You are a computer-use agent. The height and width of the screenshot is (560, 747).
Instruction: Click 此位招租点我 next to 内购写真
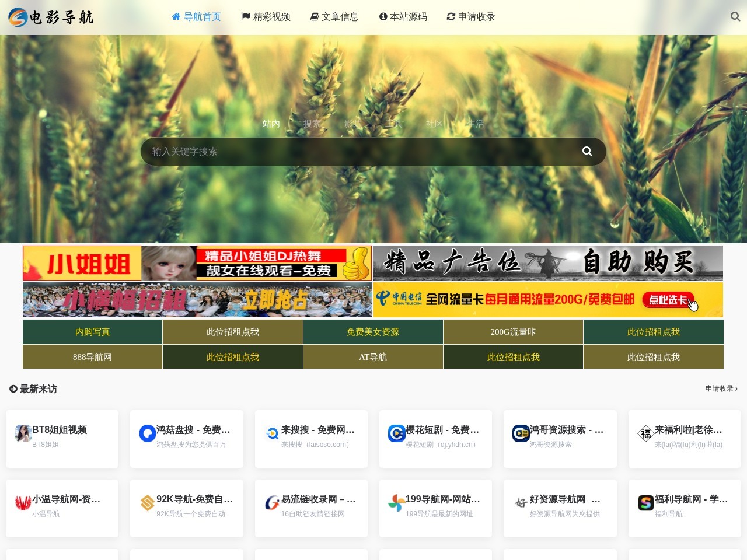[x=233, y=332]
